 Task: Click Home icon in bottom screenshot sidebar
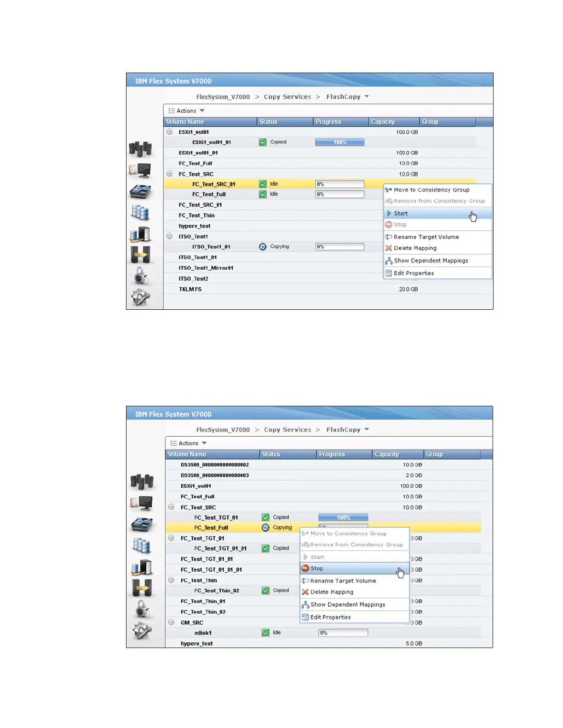[x=142, y=482]
